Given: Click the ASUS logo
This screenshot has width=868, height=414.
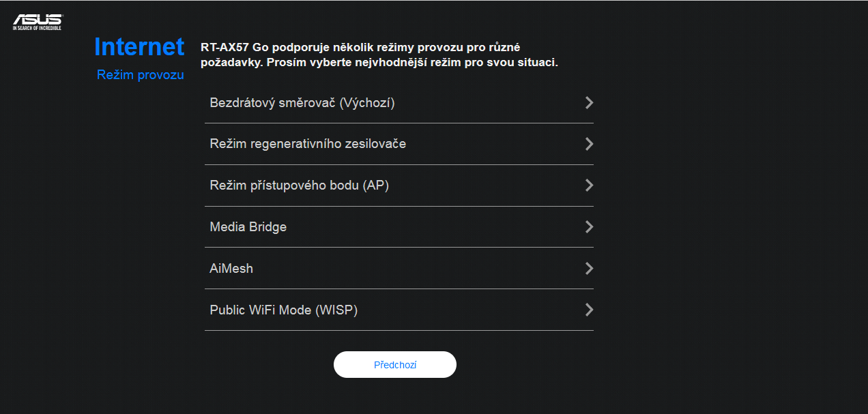Looking at the screenshot, I should point(37,19).
